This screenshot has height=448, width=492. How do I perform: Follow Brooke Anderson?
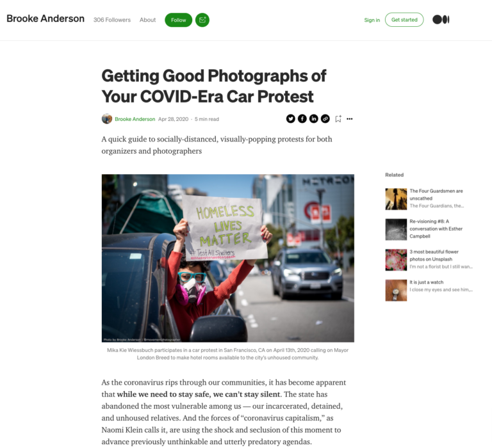coord(179,20)
